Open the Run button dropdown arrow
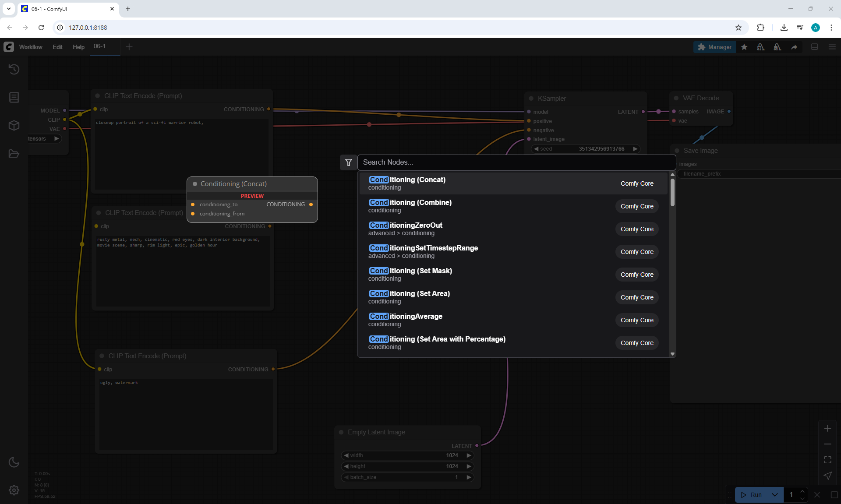 point(775,495)
